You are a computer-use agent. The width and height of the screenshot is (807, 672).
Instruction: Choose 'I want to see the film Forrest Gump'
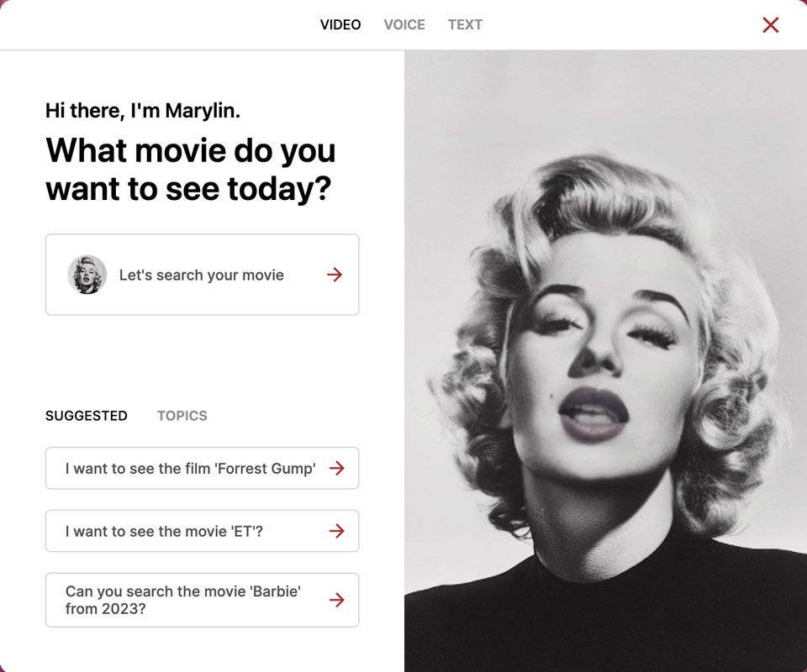[x=203, y=468]
